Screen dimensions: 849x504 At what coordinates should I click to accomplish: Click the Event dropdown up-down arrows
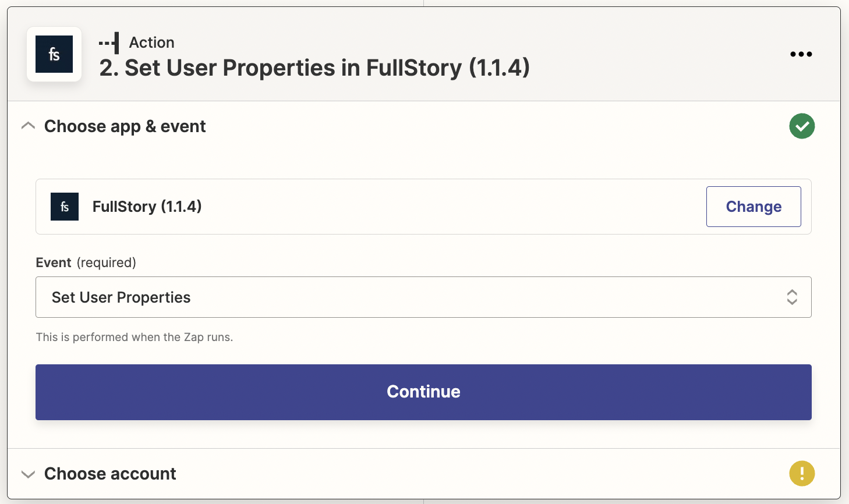coord(792,297)
